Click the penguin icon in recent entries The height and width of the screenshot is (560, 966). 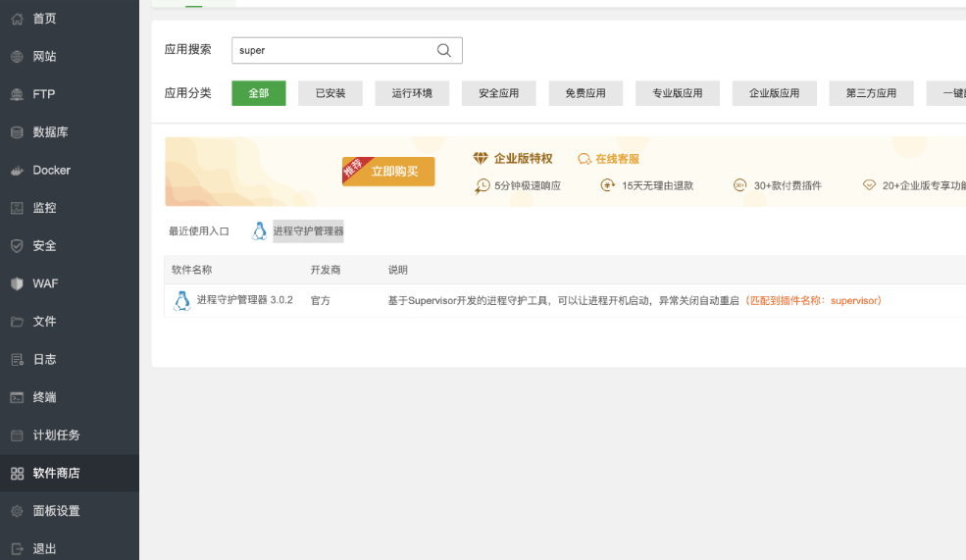pyautogui.click(x=259, y=231)
